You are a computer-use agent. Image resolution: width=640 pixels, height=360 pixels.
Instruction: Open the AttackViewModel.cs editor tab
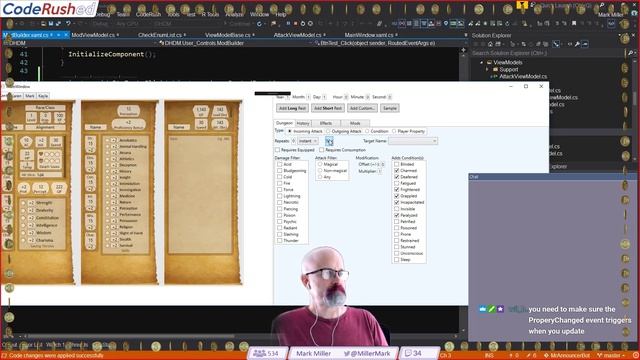(299, 35)
